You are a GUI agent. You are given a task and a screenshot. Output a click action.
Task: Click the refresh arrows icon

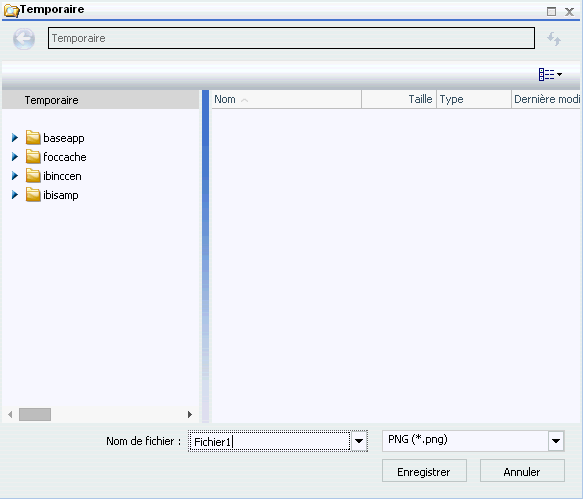554,38
